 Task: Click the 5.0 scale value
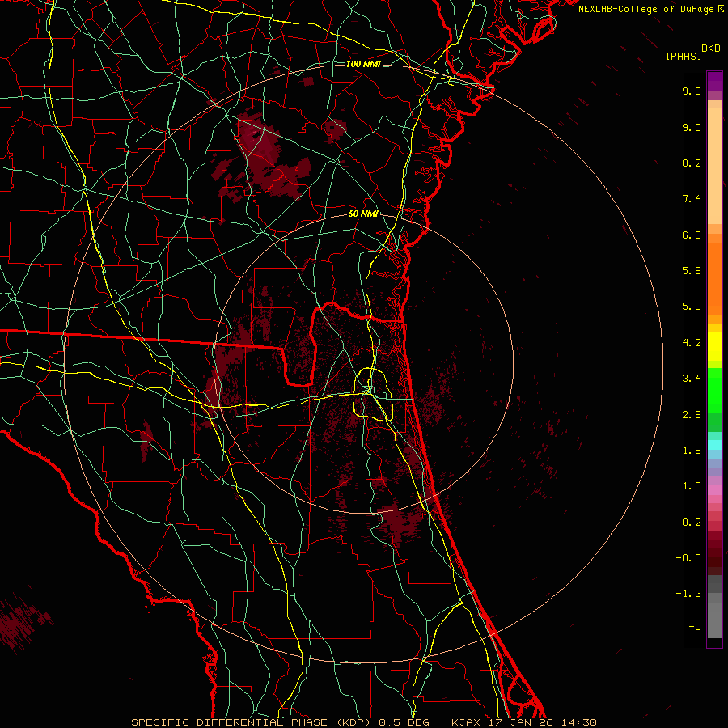[x=692, y=307]
